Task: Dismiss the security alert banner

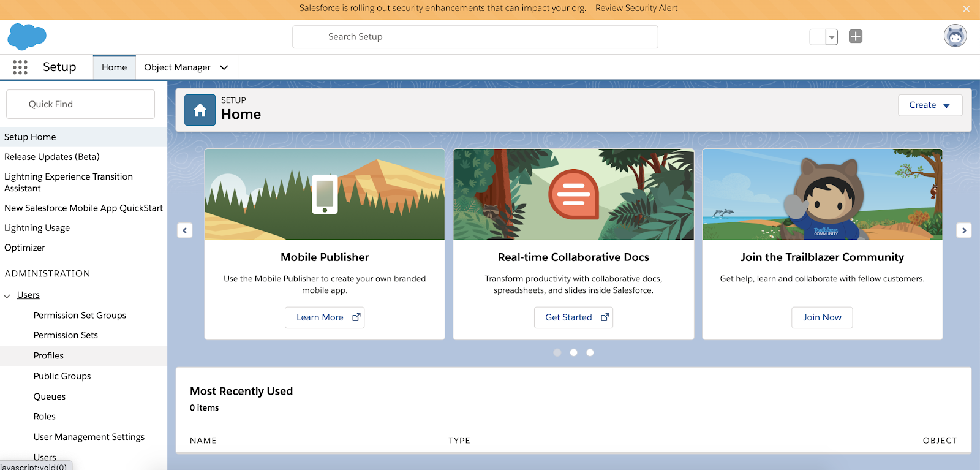Action: click(966, 9)
